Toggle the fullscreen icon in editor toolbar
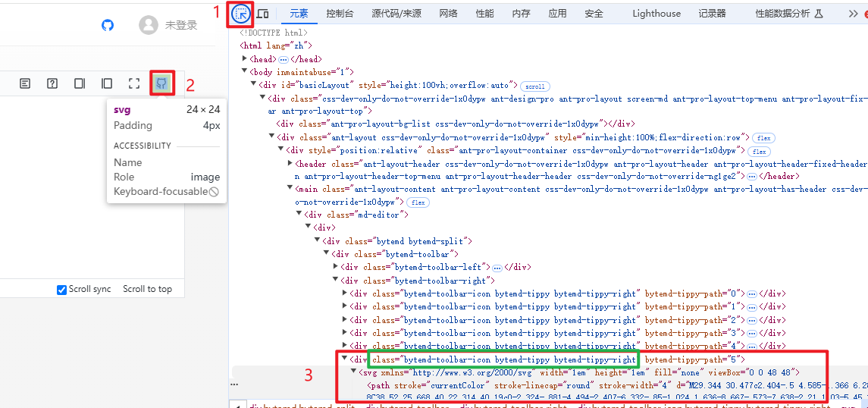The width and height of the screenshot is (868, 408). (x=134, y=83)
